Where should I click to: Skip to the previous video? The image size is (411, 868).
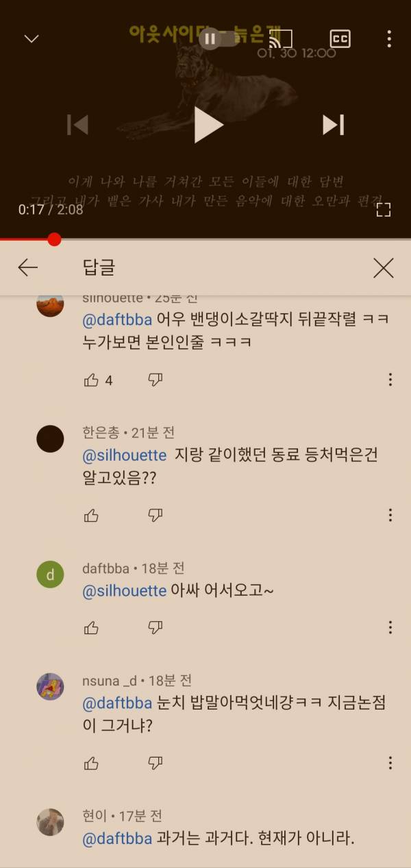coord(78,125)
